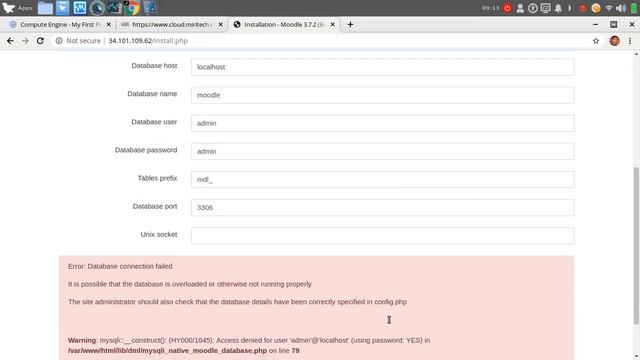Open the Apps launcher menu

[x=17, y=8]
